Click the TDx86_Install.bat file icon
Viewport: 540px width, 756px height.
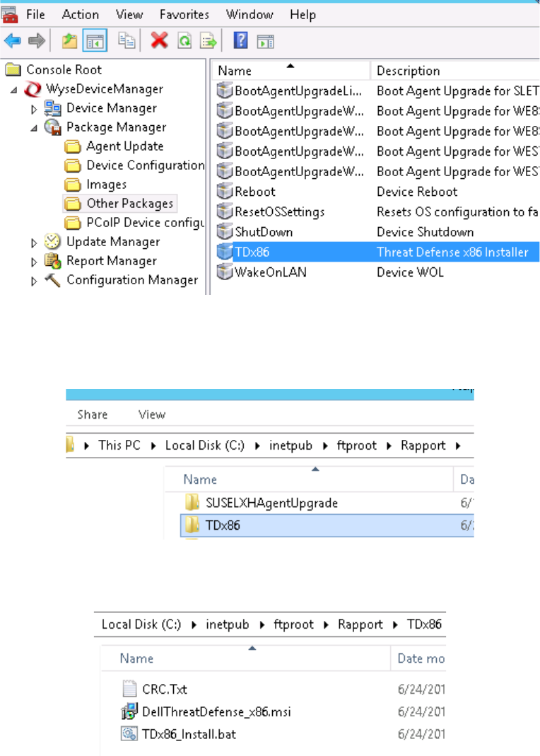coord(129,734)
